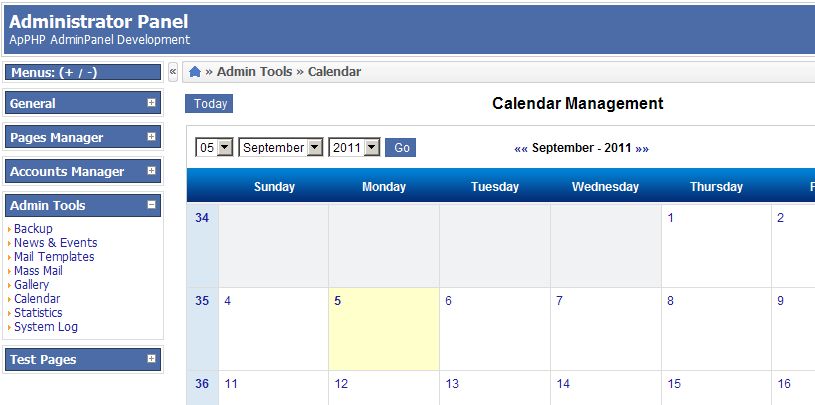
Task: Collapse the Admin Tools section
Action: click(x=151, y=205)
